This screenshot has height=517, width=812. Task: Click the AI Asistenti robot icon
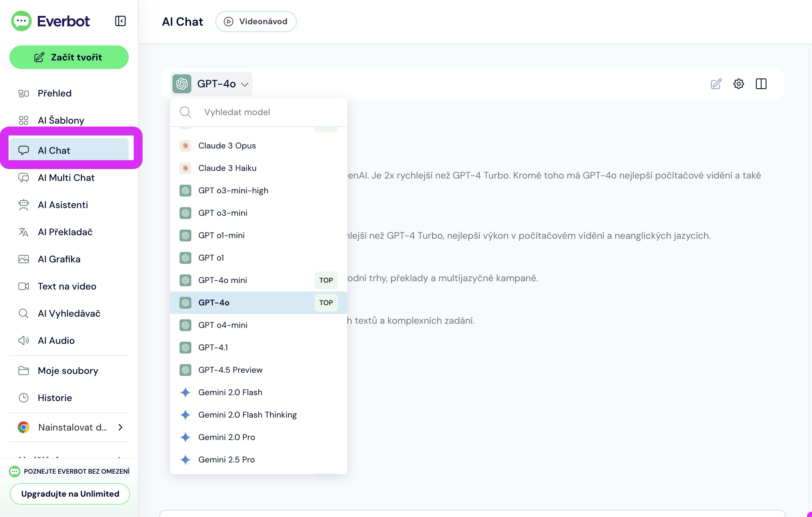[24, 205]
